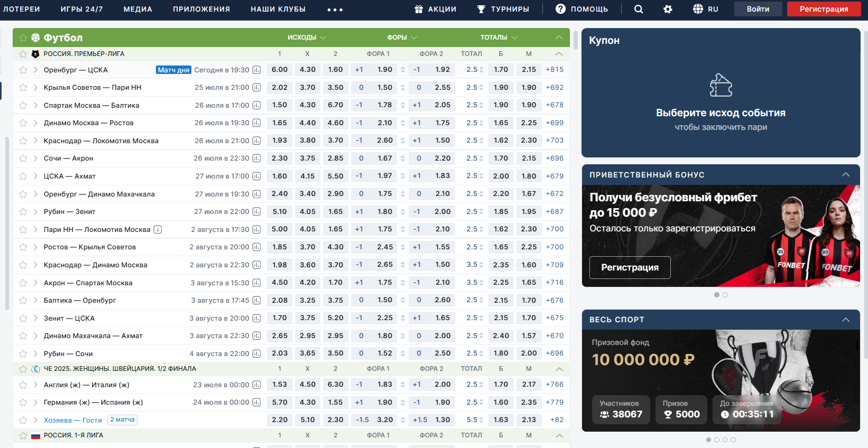This screenshot has height=448, width=868.
Task: Favorite the Рубин — Зенит match
Action: [x=23, y=212]
